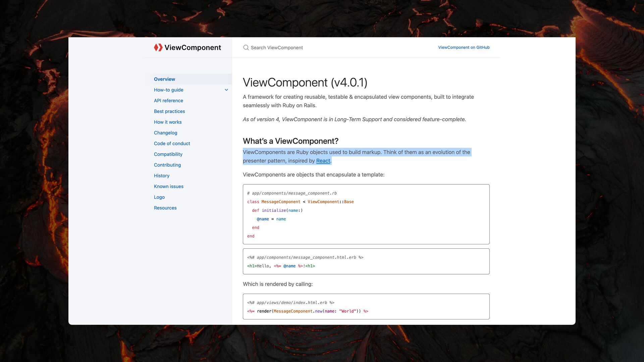Click the framework description paragraph

pos(358,101)
